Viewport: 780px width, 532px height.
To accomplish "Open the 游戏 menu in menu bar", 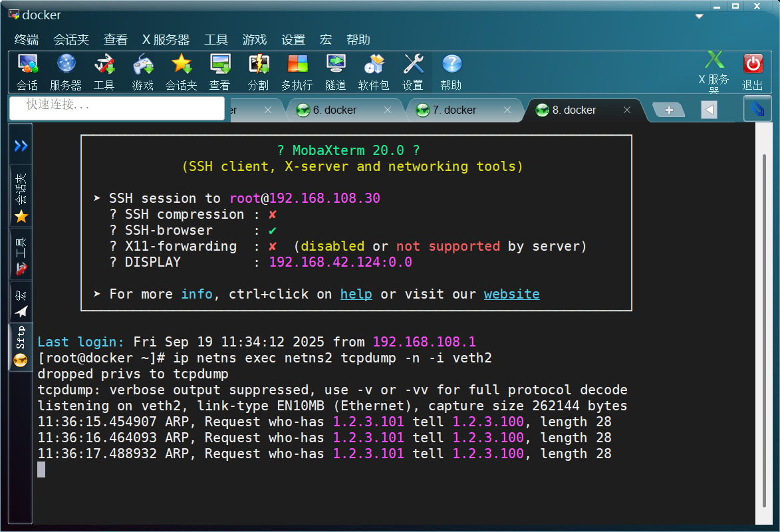I will (255, 39).
